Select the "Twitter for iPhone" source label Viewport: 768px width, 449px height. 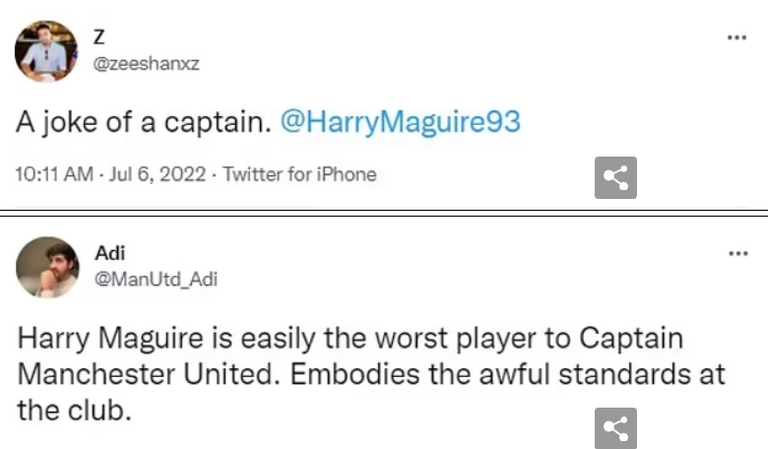[299, 174]
